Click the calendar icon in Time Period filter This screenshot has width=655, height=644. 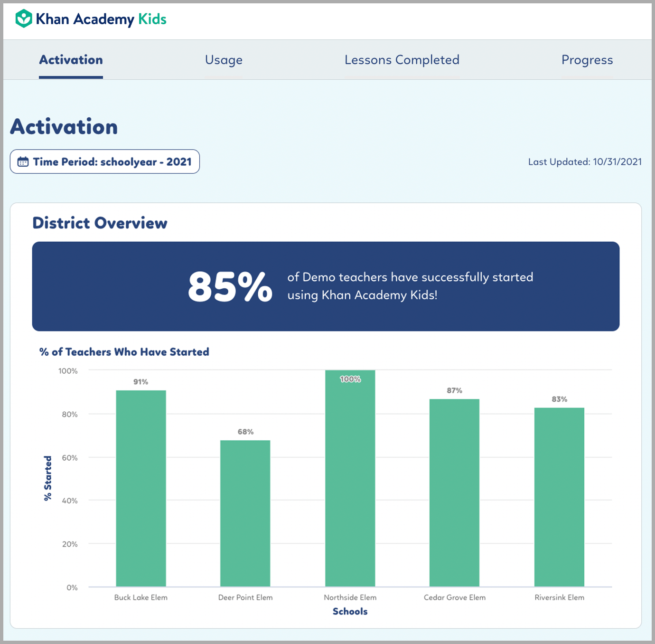[x=23, y=161]
